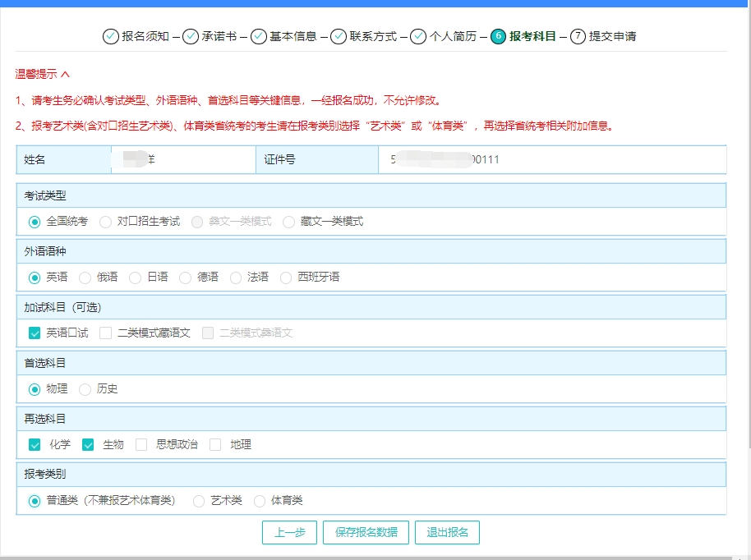Image resolution: width=751 pixels, height=560 pixels.
Task: Click the 联系方式 step checkmark icon
Action: click(x=340, y=36)
